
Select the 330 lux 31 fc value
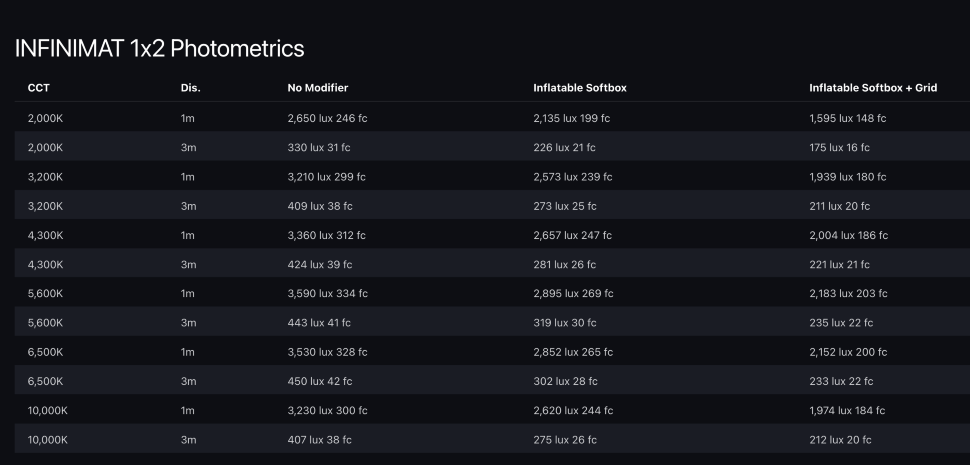[320, 147]
